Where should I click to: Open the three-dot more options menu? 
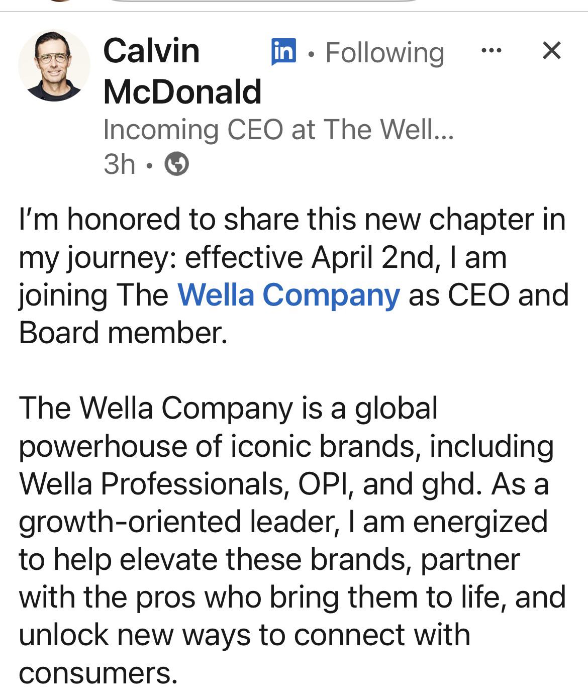(x=491, y=51)
